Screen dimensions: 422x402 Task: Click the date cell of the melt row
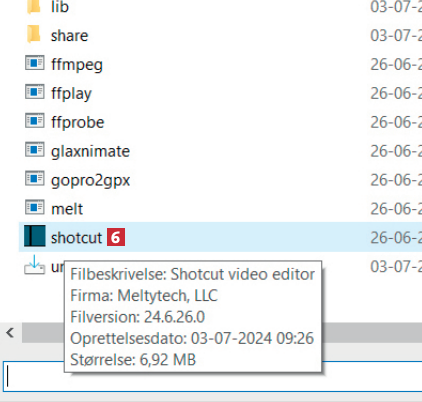coord(396,209)
